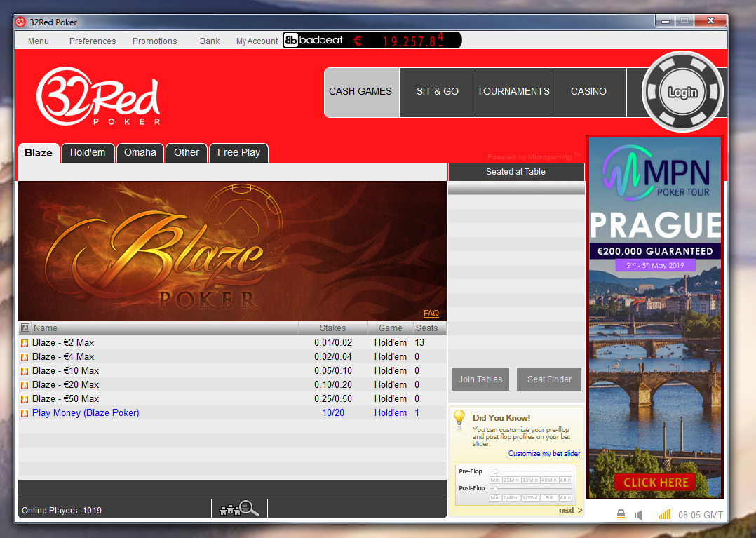Click the Name column header icon
This screenshot has height=538, width=756.
pos(25,328)
